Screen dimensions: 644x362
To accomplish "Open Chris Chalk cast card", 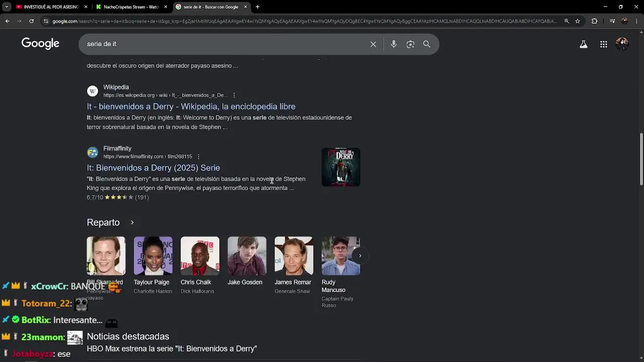I will [200, 265].
